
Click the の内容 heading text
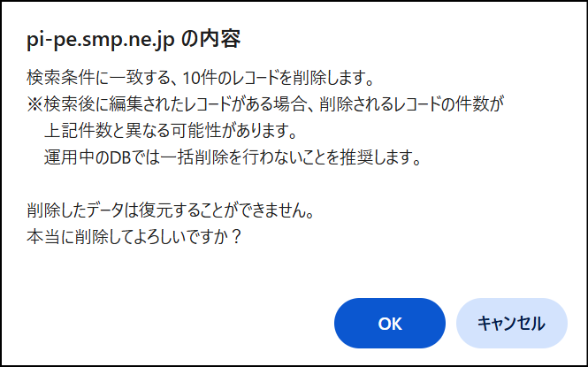210,40
